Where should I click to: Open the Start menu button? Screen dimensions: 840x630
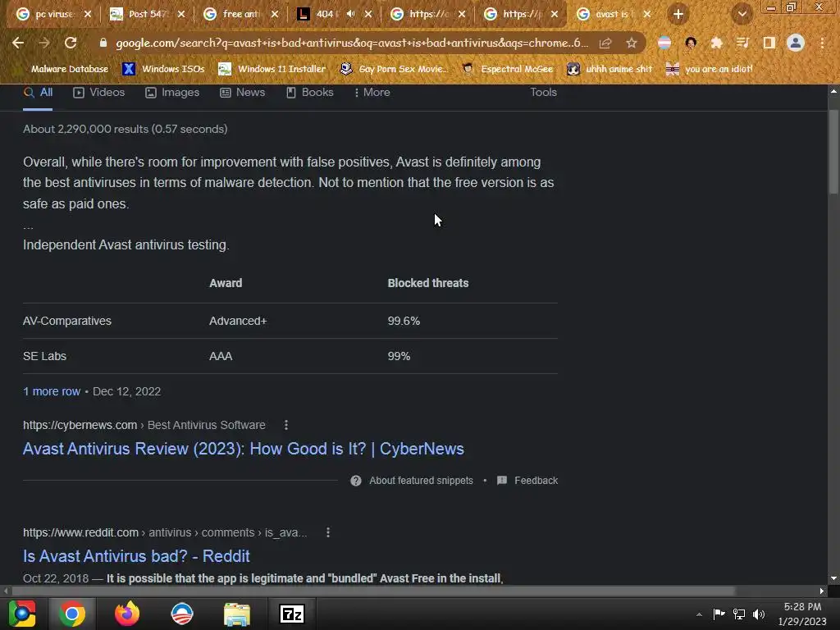point(22,614)
